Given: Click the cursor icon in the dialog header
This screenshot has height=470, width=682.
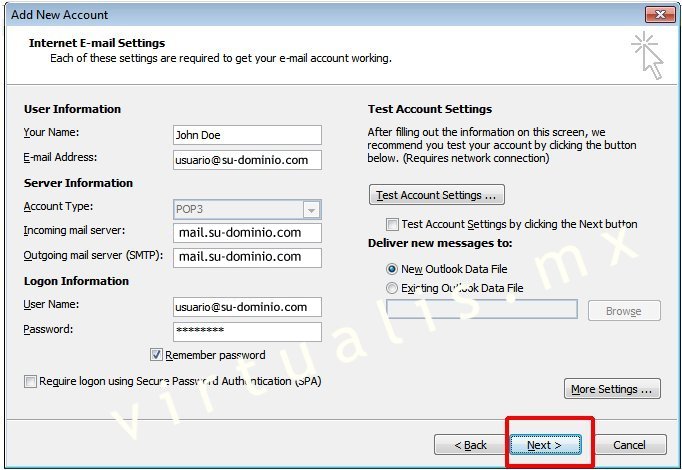Looking at the screenshot, I should pyautogui.click(x=648, y=55).
